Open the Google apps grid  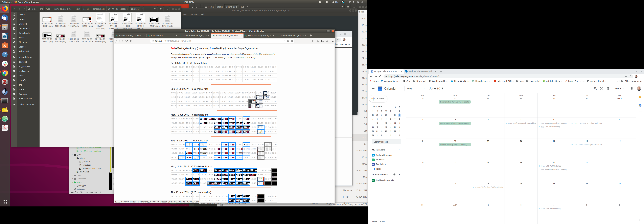pos(632,88)
